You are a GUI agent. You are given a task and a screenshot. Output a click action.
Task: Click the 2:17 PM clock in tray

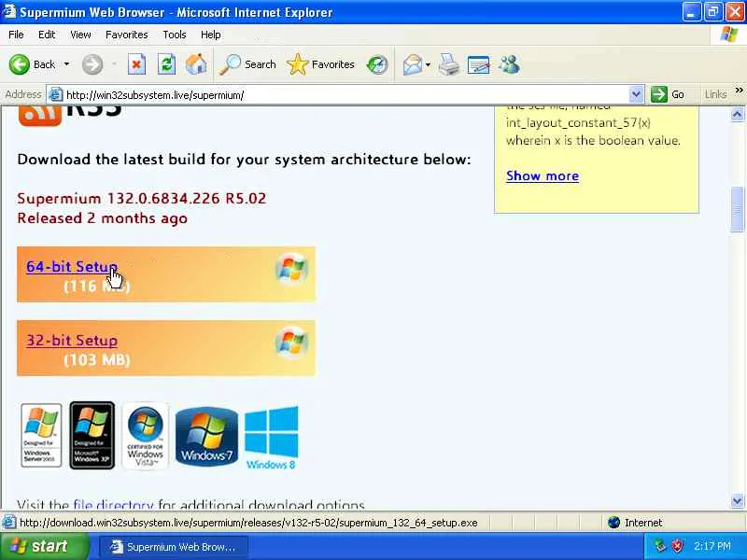pos(712,546)
